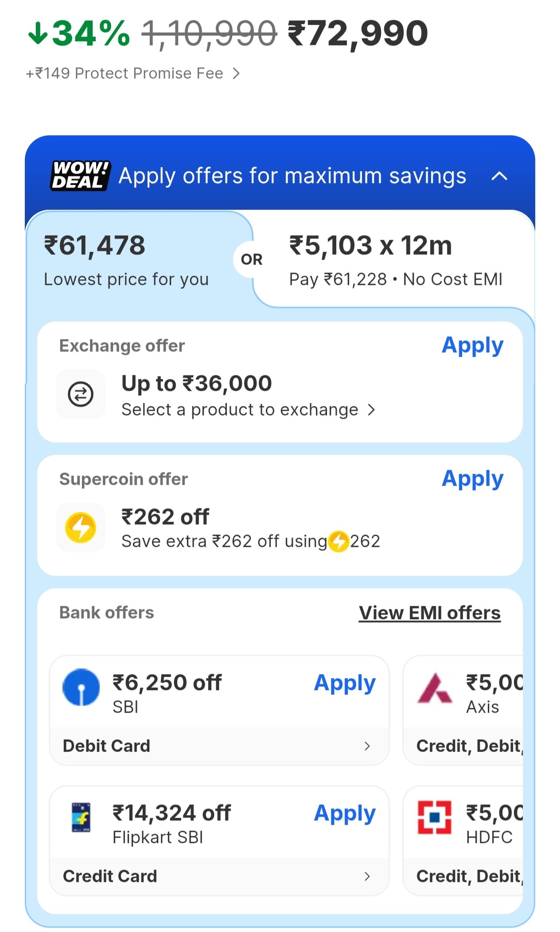Apply the SBI ₹6,250 off offer

coord(345,683)
